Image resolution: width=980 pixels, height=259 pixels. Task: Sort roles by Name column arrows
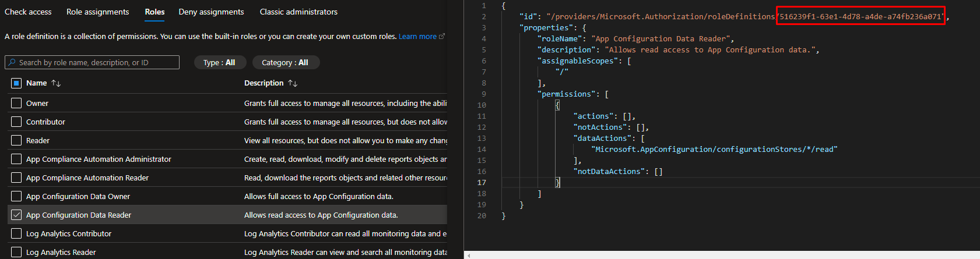point(56,83)
